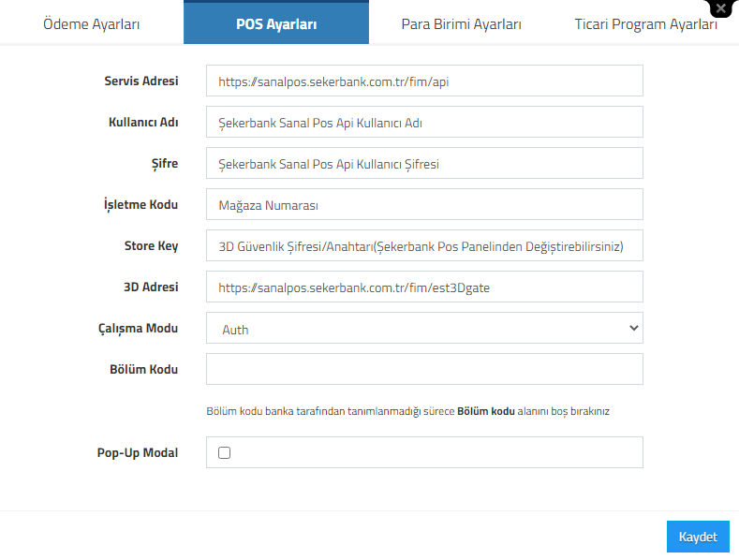Screen dimensions: 739x560
Task: Enable the Pop-Up Modal checkbox
Action: [225, 452]
